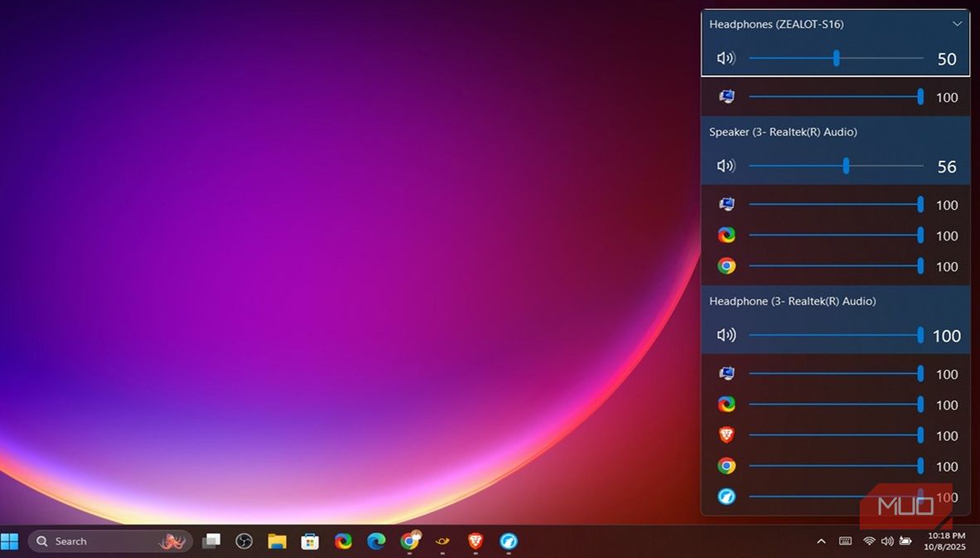
Task: Click the Chrome volume slider under Speaker device
Action: click(x=836, y=266)
